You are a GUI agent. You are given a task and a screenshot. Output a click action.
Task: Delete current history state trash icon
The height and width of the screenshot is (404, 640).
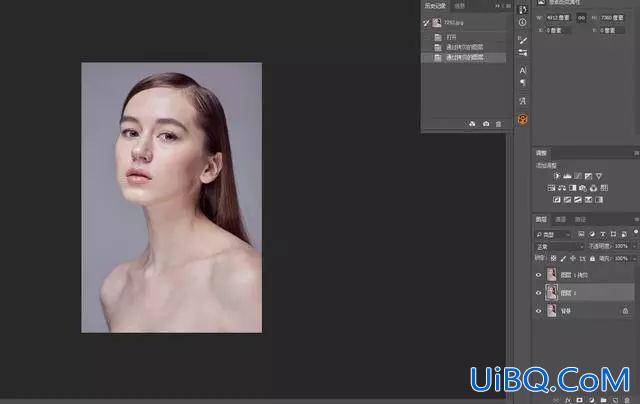point(498,124)
